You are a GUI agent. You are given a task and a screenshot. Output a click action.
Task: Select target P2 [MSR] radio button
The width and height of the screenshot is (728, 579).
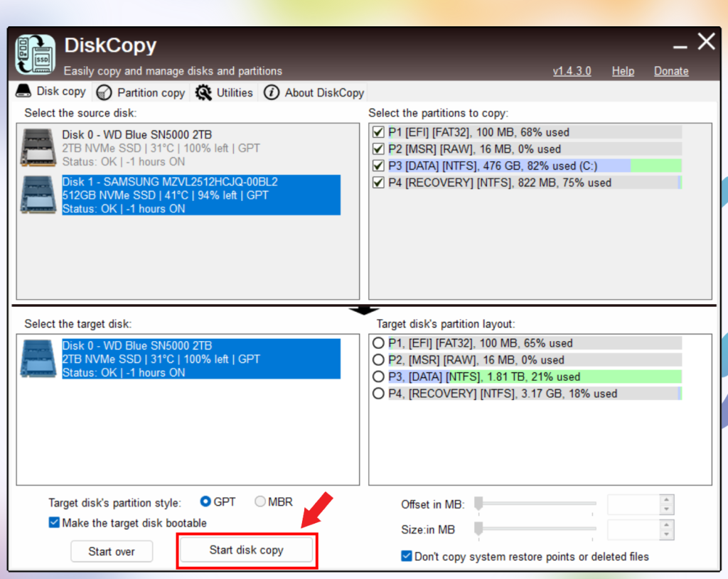tap(378, 359)
